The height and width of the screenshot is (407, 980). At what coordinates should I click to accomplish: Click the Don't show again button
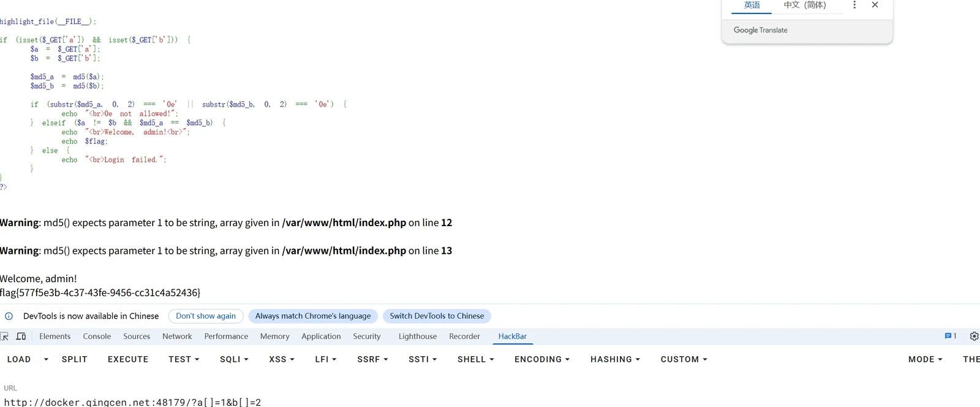206,316
